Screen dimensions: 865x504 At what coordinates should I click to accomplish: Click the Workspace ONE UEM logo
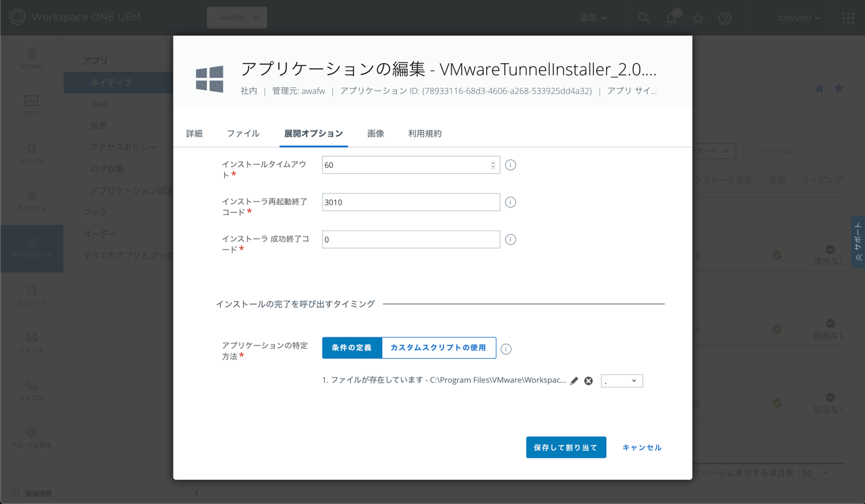pos(75,17)
